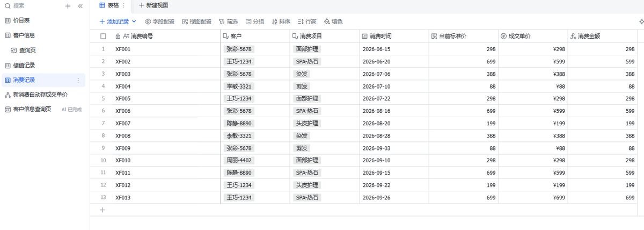Open the 筛选 filter tool
The width and height of the screenshot is (644, 230).
point(228,21)
